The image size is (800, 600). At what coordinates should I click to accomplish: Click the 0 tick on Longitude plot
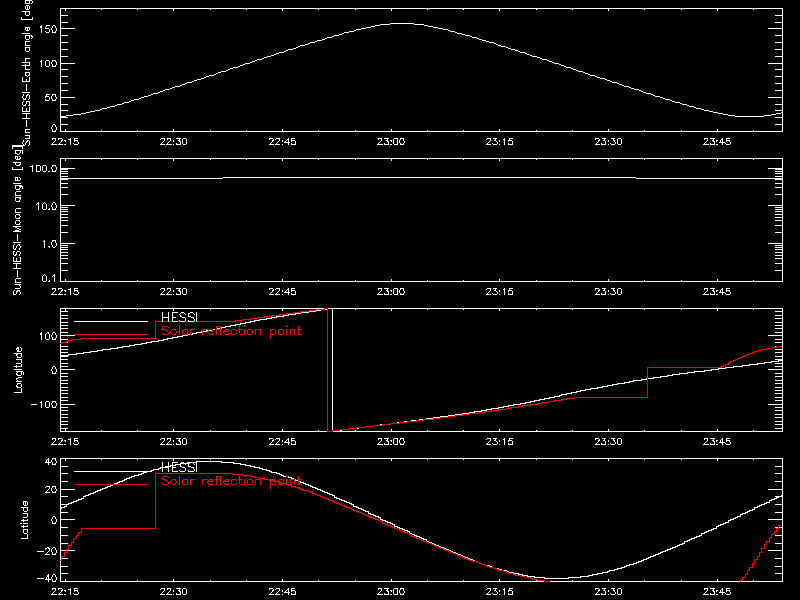tap(54, 370)
